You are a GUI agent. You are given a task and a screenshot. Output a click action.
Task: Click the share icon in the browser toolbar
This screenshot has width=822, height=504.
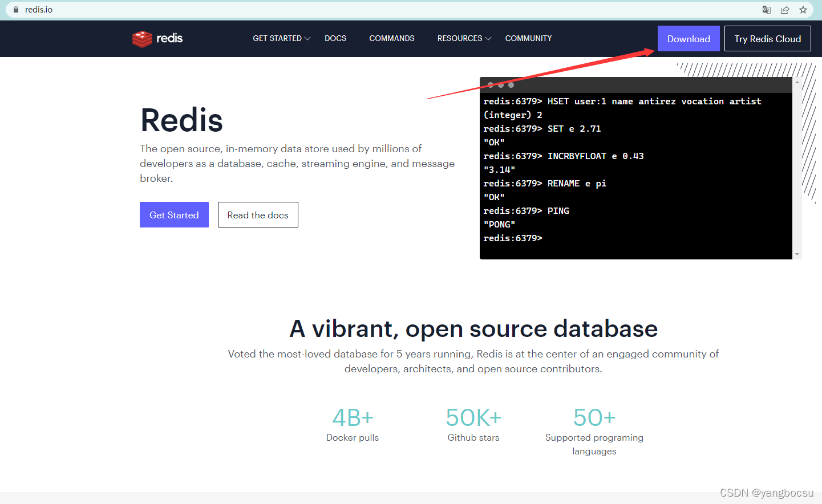784,9
